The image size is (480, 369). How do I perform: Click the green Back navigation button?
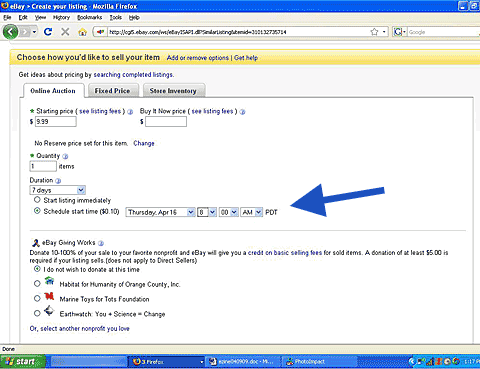point(11,32)
